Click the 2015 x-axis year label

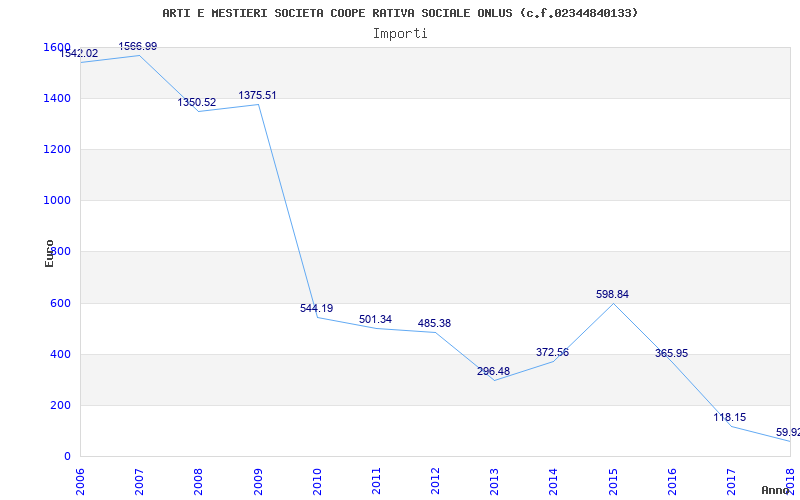pos(613,482)
